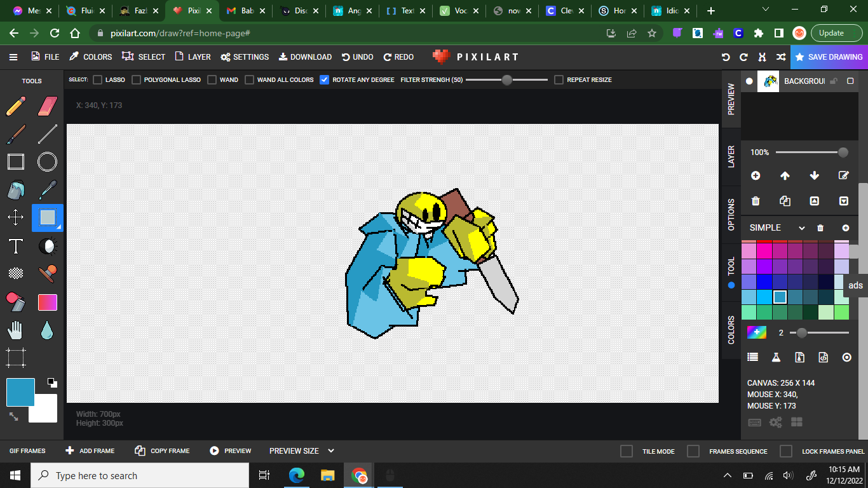Screen dimensions: 868x488
Task: Copy the current frame
Action: [162, 451]
